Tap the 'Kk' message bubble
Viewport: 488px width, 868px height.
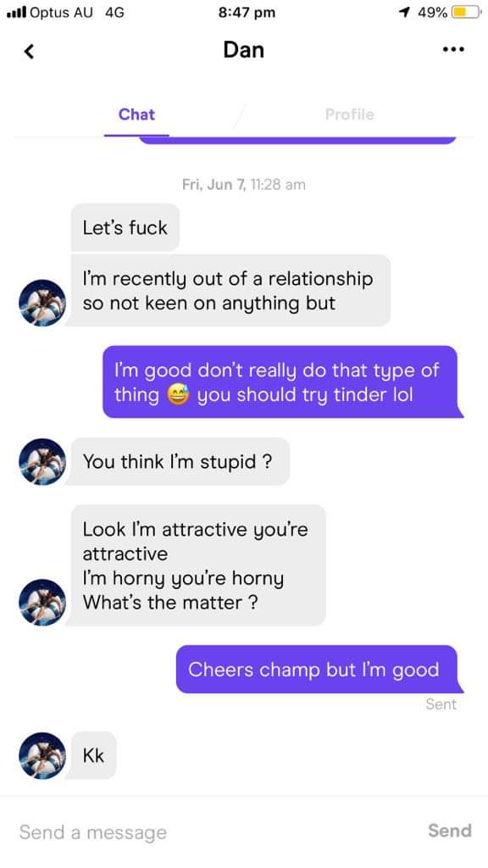click(x=93, y=755)
